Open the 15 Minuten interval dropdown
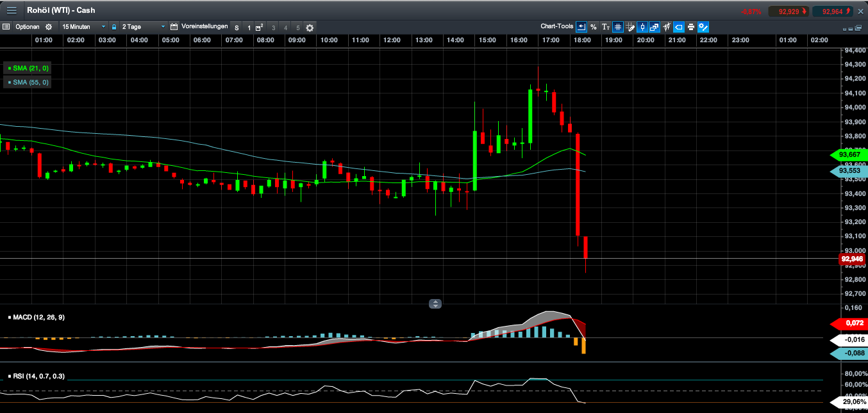 (x=83, y=27)
